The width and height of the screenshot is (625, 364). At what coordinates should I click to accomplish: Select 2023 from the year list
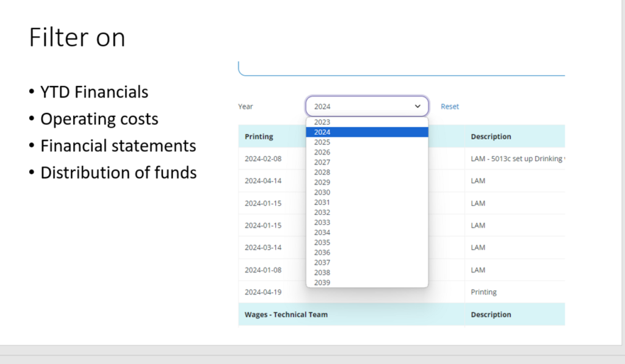point(322,122)
